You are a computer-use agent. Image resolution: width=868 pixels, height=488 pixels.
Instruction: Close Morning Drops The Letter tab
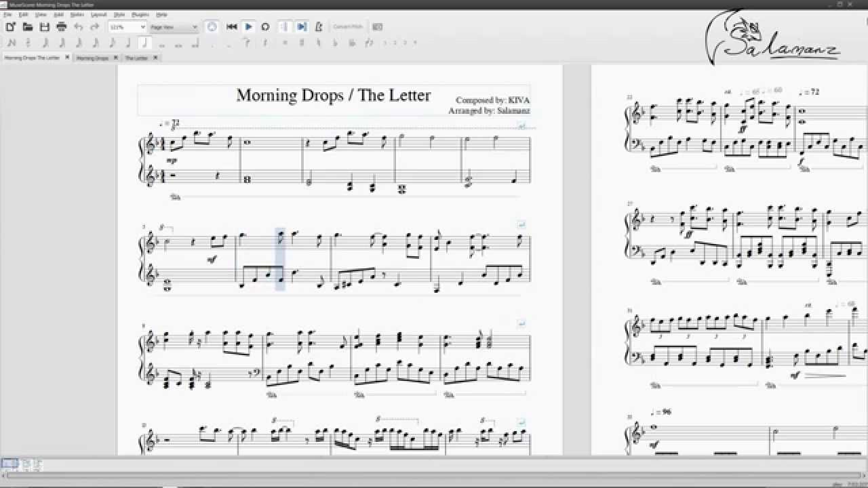click(67, 58)
